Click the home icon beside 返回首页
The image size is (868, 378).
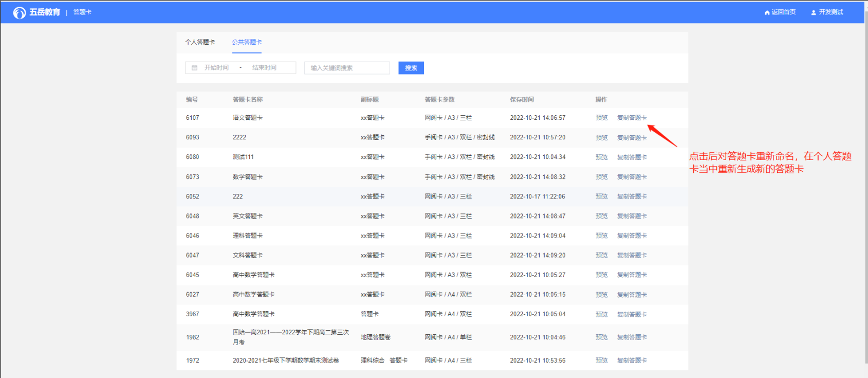point(767,12)
